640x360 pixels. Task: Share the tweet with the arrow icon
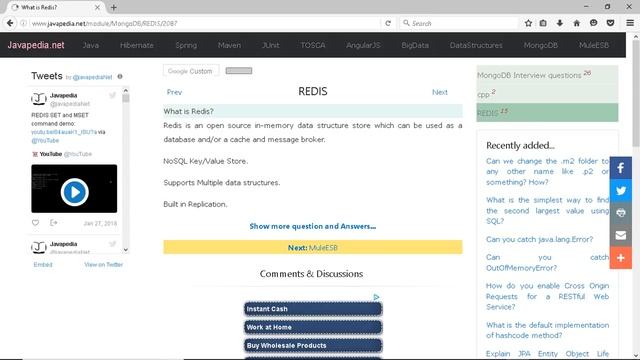pos(53,223)
